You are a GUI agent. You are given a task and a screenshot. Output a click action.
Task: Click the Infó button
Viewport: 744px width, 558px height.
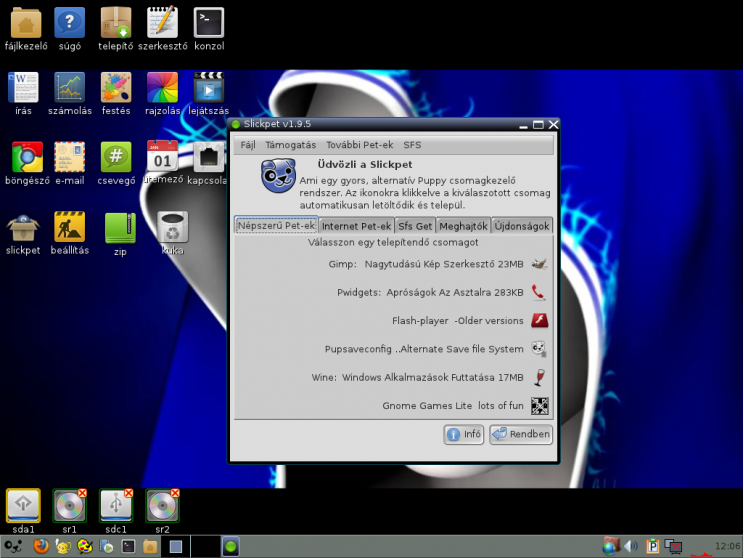click(464, 434)
